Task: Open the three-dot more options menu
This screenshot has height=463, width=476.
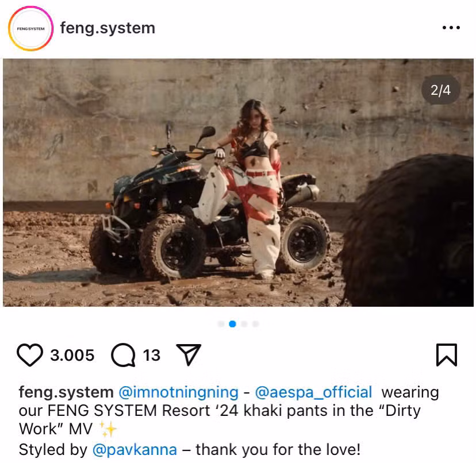Action: point(451,28)
